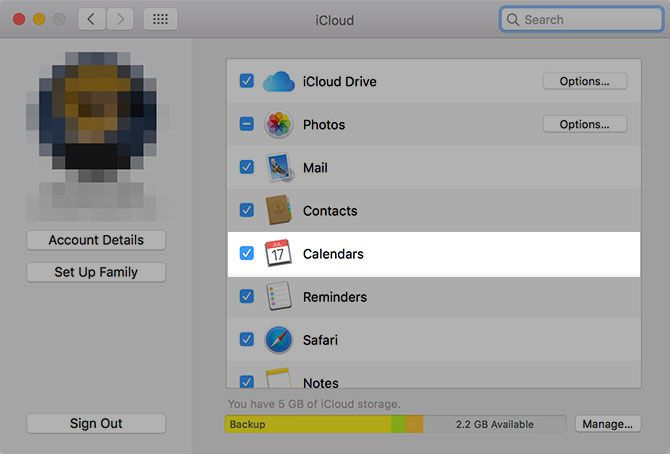Go back with the left arrow

click(91, 19)
